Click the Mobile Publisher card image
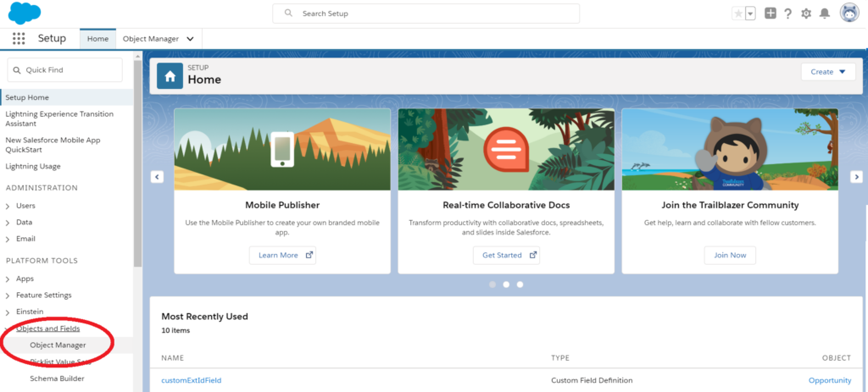This screenshot has height=392, width=868. pyautogui.click(x=282, y=149)
